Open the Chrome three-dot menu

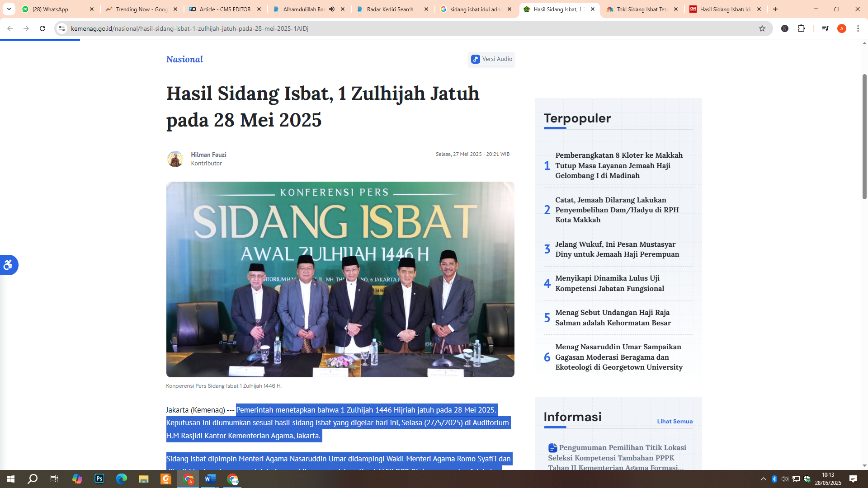[x=858, y=28]
